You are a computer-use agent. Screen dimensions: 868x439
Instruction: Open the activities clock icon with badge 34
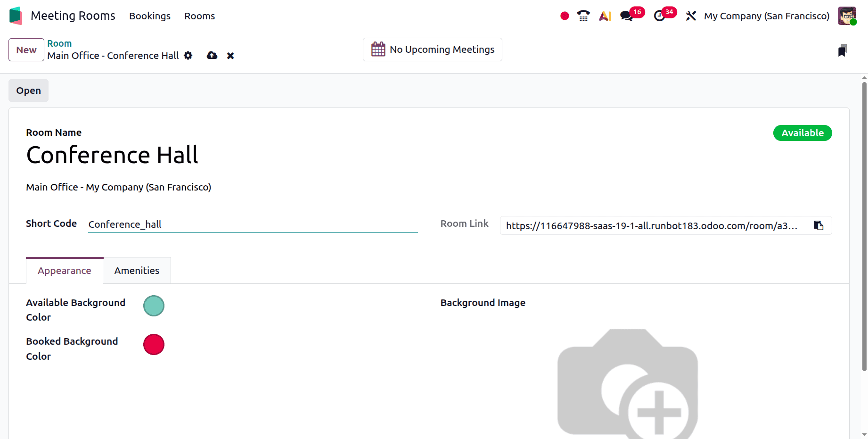coord(659,16)
